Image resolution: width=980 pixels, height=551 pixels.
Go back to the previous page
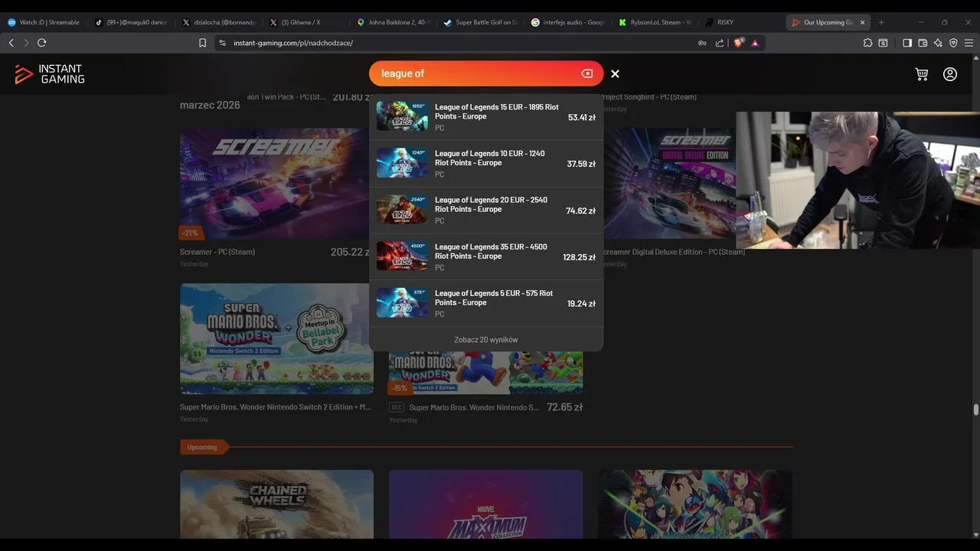pos(11,43)
